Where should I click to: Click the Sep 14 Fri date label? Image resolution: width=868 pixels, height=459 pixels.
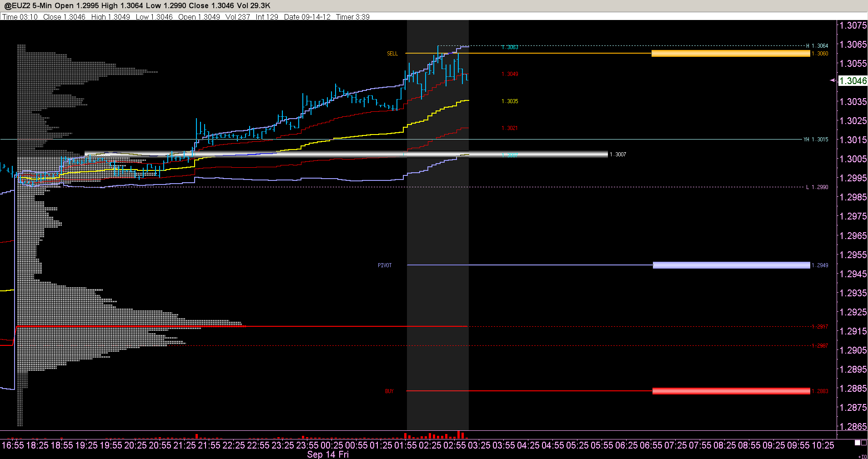328,454
